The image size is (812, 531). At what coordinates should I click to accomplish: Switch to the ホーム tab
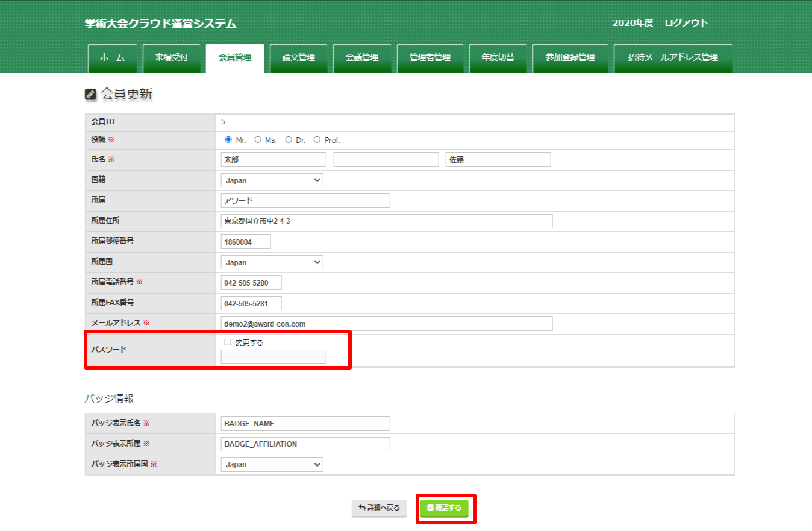(x=112, y=58)
